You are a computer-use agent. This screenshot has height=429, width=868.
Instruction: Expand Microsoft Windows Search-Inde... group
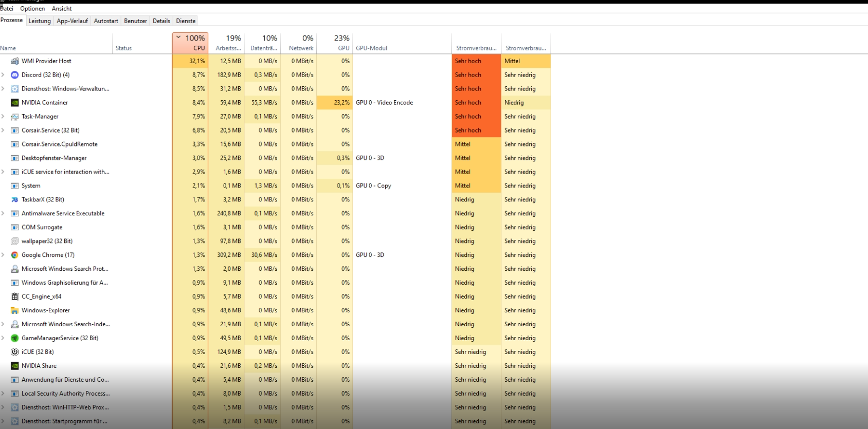(3, 325)
